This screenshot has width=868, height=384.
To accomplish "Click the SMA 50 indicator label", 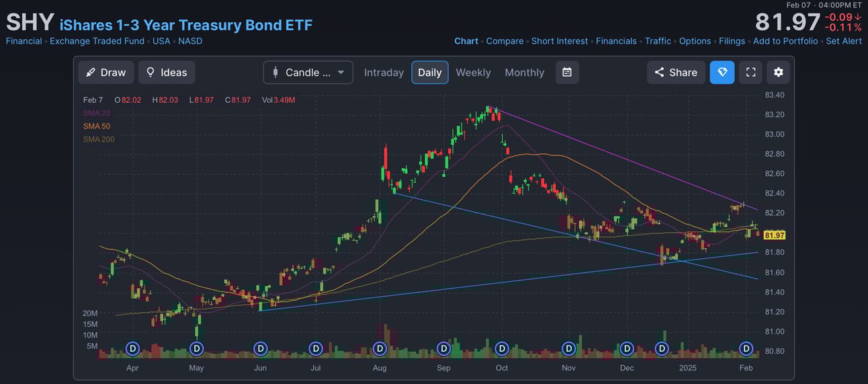I will (97, 126).
